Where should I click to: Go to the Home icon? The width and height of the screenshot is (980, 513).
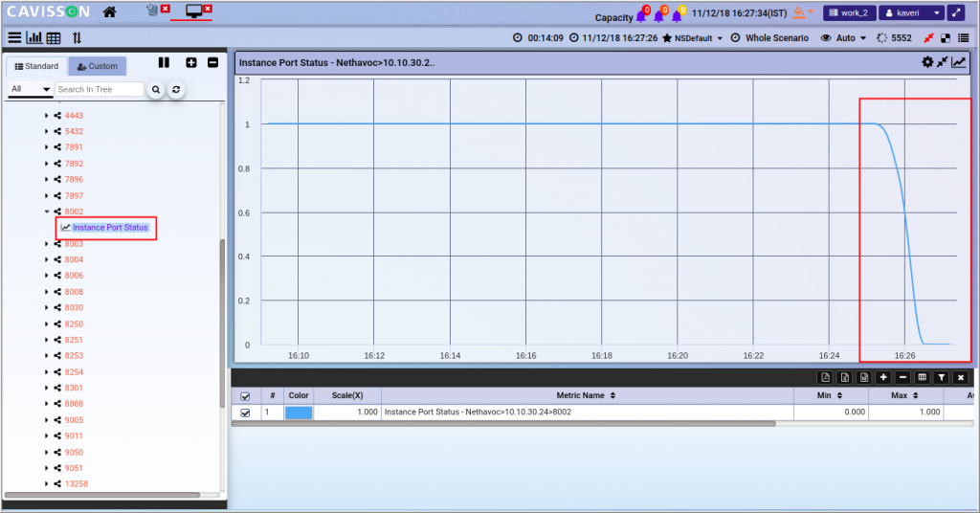tap(109, 11)
